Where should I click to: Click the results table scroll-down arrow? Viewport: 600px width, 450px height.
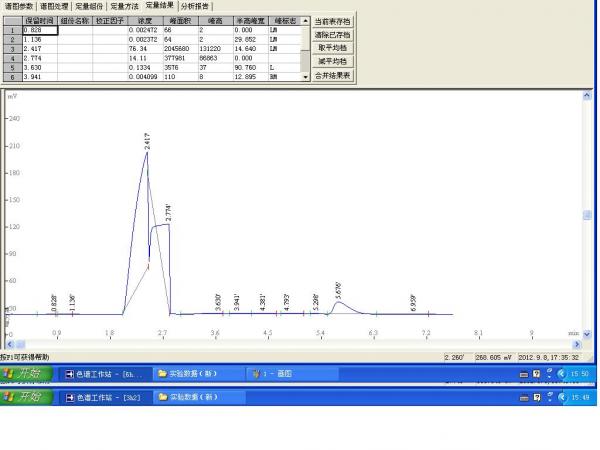[x=305, y=77]
